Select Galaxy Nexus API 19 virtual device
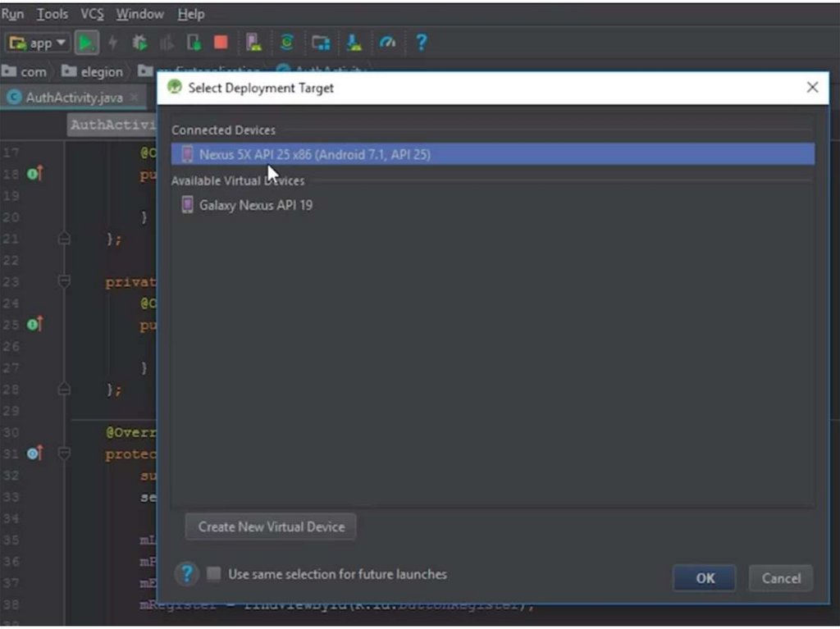The width and height of the screenshot is (840, 629). coord(255,205)
